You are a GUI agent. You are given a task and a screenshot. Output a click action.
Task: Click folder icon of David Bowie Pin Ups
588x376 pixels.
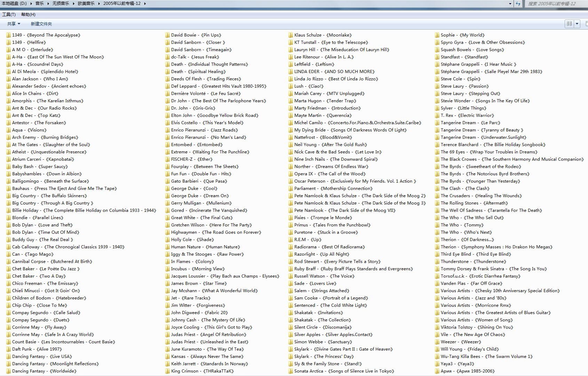click(167, 35)
